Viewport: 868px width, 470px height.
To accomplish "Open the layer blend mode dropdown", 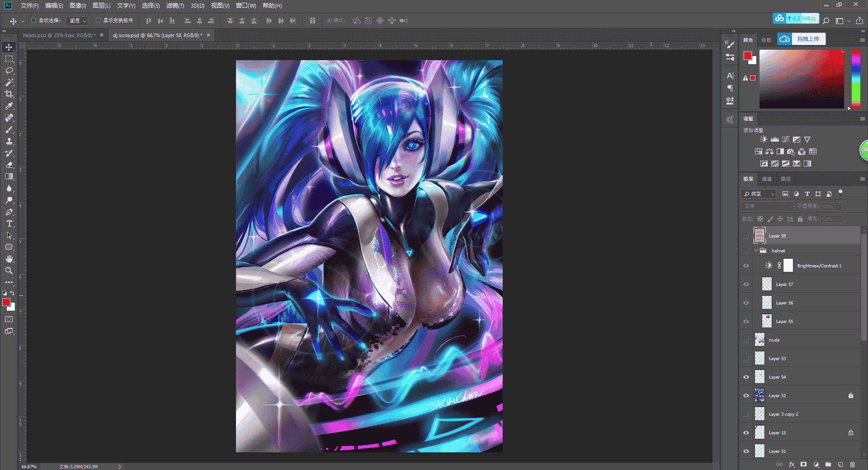I will (x=768, y=206).
